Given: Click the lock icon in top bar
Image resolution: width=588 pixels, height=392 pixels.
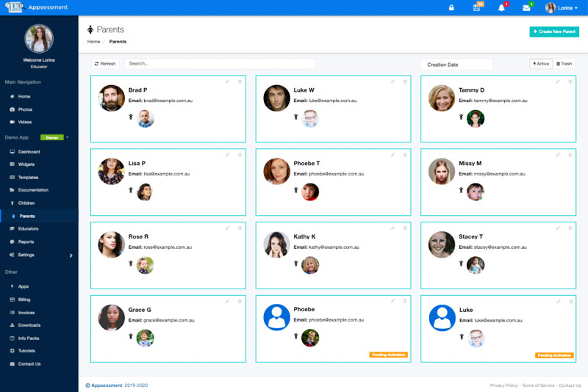Looking at the screenshot, I should pos(451,8).
